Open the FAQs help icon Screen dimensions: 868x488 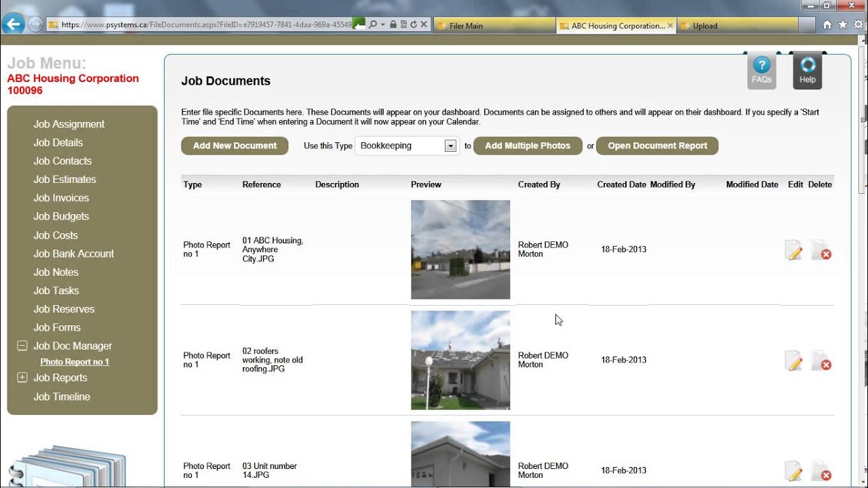click(762, 70)
